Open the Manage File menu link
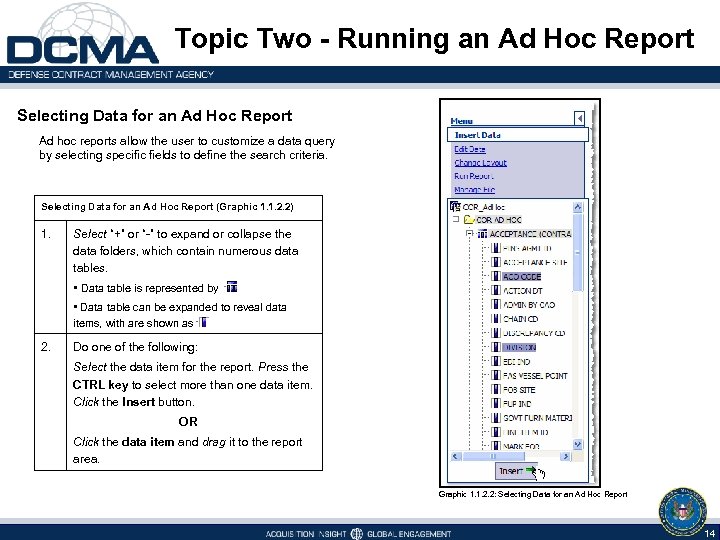This screenshot has height=540, width=720. pos(474,190)
